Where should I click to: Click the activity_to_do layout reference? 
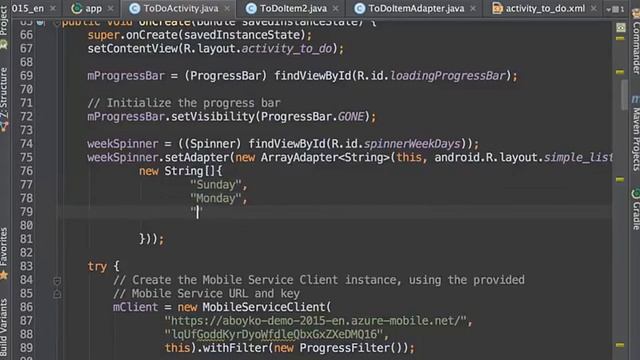pyautogui.click(x=287, y=49)
